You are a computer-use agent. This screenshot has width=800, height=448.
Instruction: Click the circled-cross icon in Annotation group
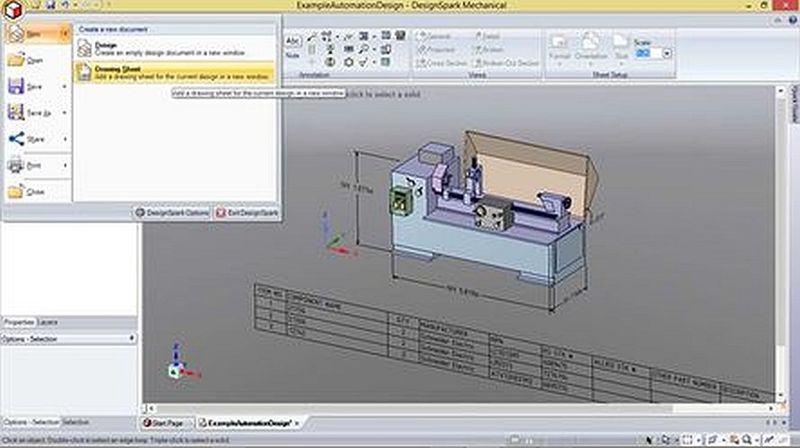(330, 62)
